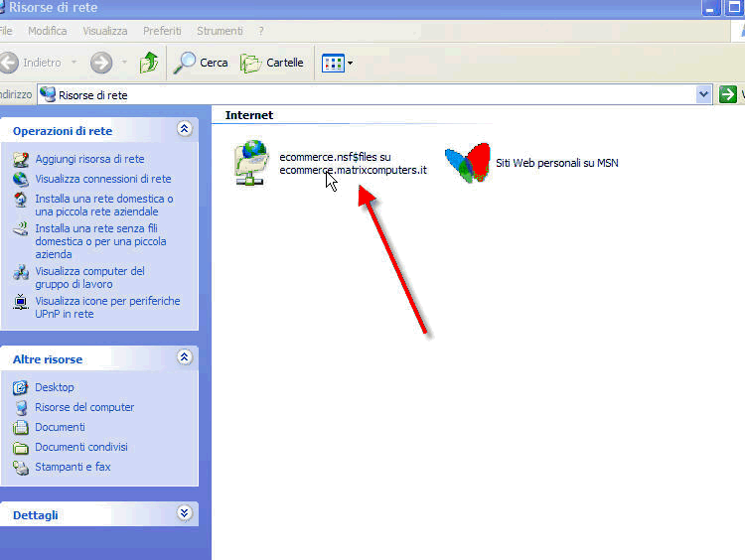Open Cerca search tool
745x560 pixels.
(x=201, y=63)
